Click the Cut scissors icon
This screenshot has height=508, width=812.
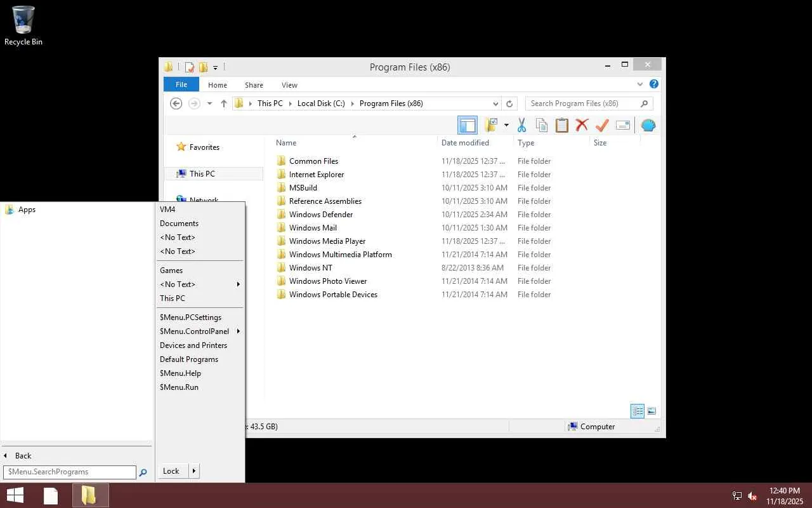[x=521, y=125]
